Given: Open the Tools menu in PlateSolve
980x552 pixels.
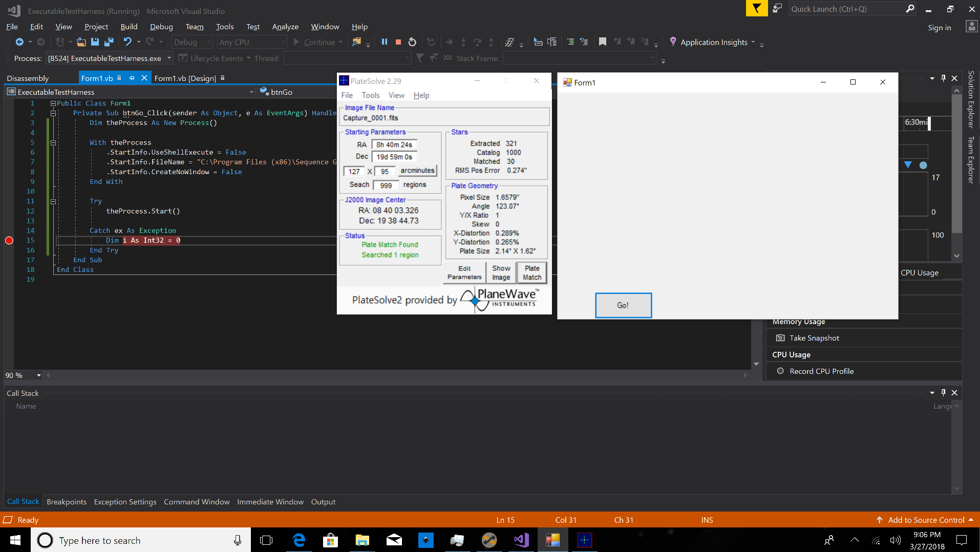Looking at the screenshot, I should [x=371, y=95].
